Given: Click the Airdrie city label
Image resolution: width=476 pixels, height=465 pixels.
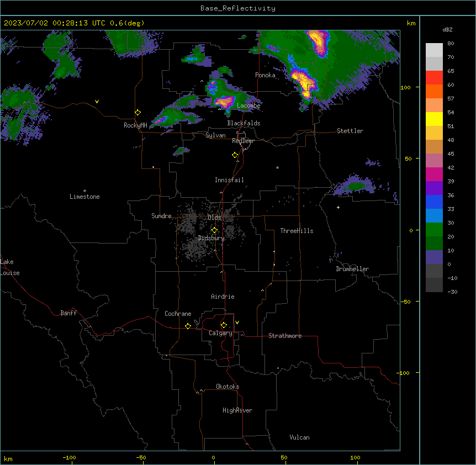Looking at the screenshot, I should [x=223, y=297].
